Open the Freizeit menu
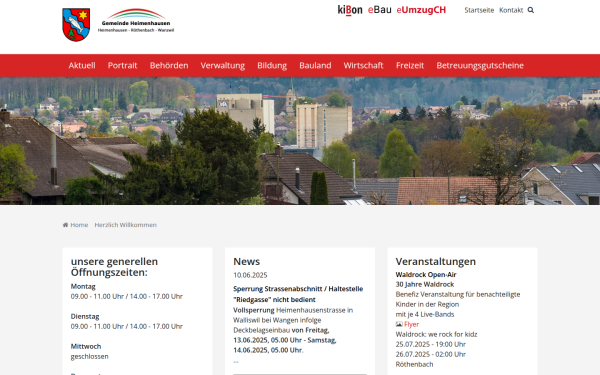Screen dimensions: 600x375 pyautogui.click(x=410, y=65)
